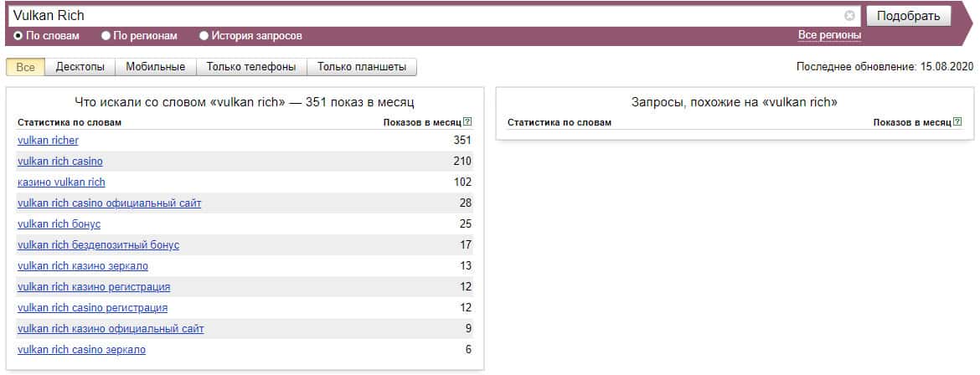
Task: Click the impressions value 17
Action: click(466, 245)
